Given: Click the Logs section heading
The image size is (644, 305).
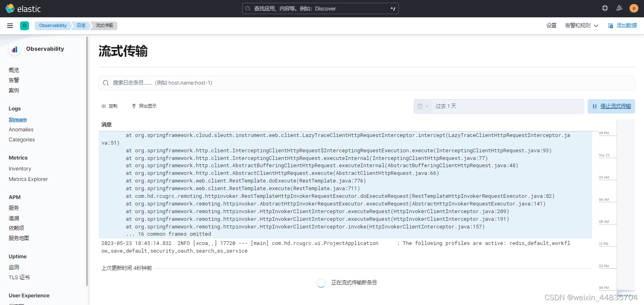Looking at the screenshot, I should [x=15, y=109].
